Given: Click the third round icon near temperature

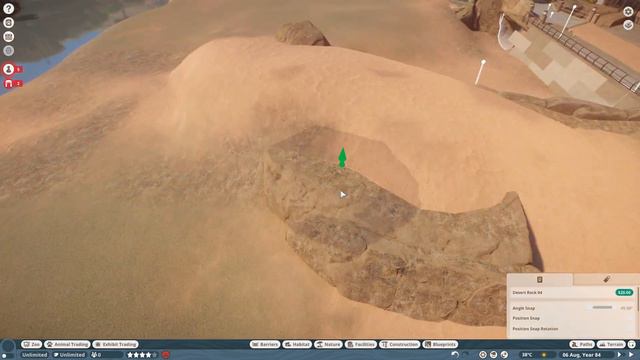Looking at the screenshot, I should pos(504,355).
